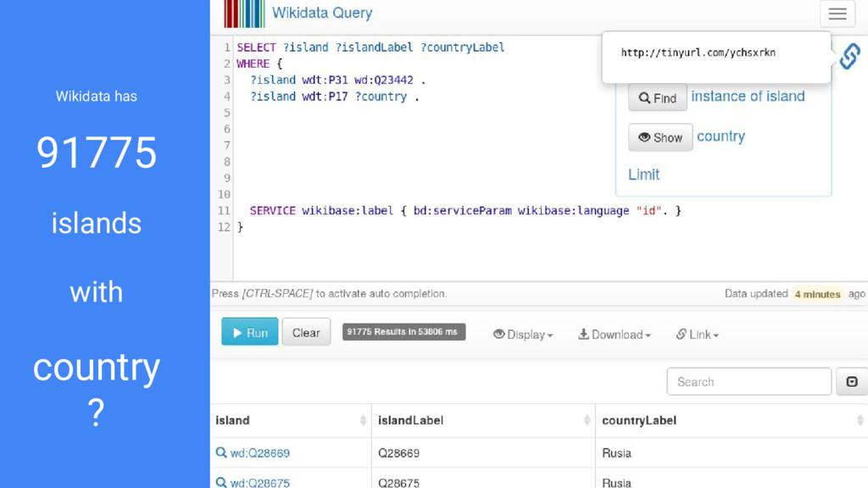Click the Limit link
Screen dimensions: 868x488
point(643,175)
